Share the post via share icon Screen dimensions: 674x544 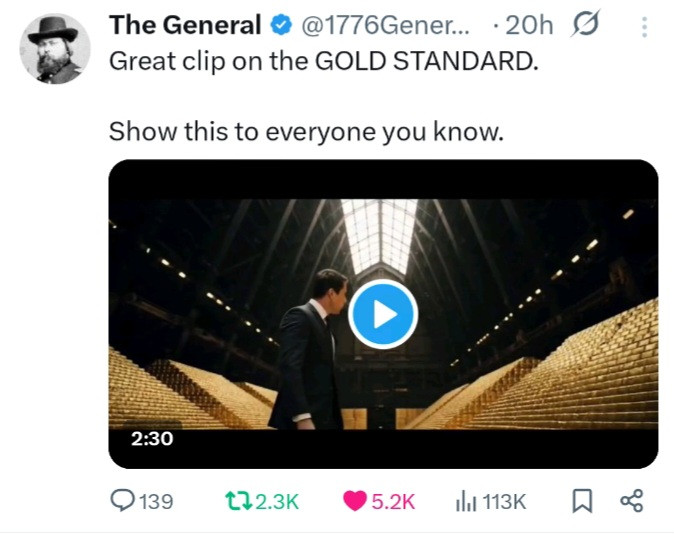point(632,501)
